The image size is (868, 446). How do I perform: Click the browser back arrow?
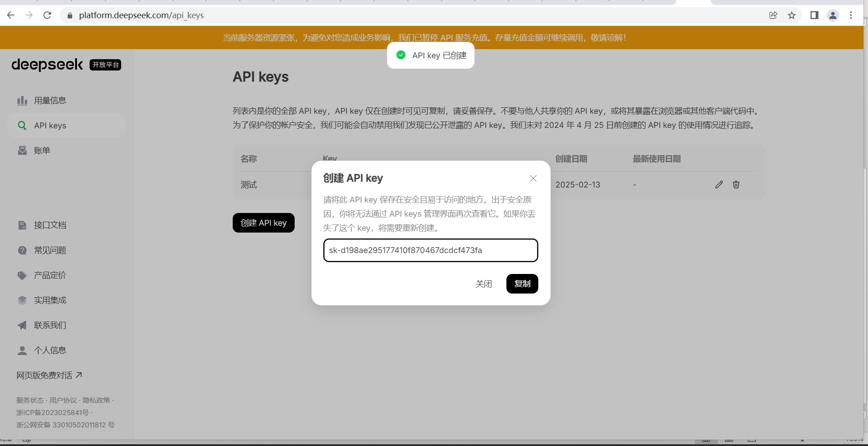(x=11, y=15)
